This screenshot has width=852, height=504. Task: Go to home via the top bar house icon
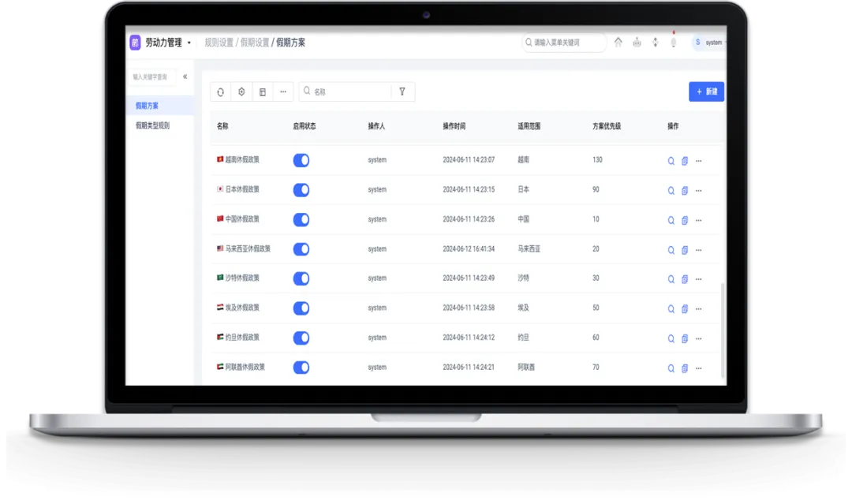[618, 43]
